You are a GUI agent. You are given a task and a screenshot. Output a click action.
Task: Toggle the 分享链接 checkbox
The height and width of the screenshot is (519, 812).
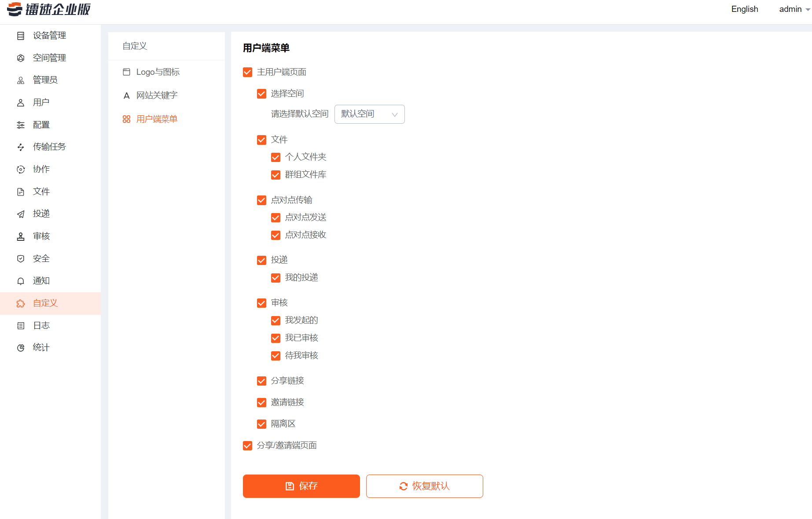(x=261, y=381)
